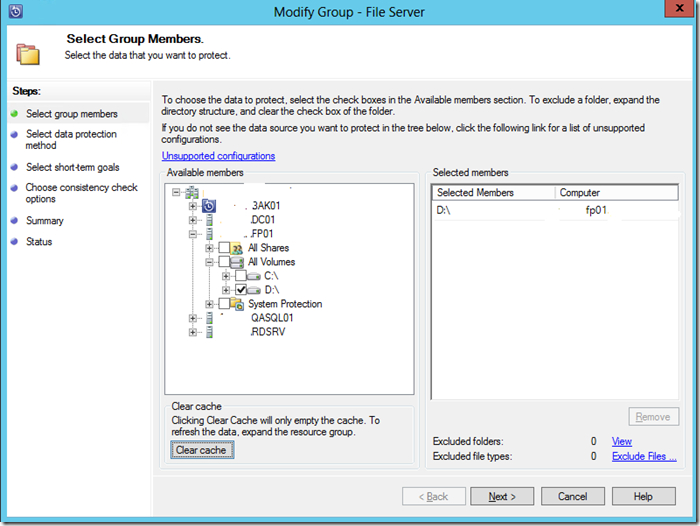The height and width of the screenshot is (526, 700).
Task: Select the DC01 tree label
Action: [262, 220]
